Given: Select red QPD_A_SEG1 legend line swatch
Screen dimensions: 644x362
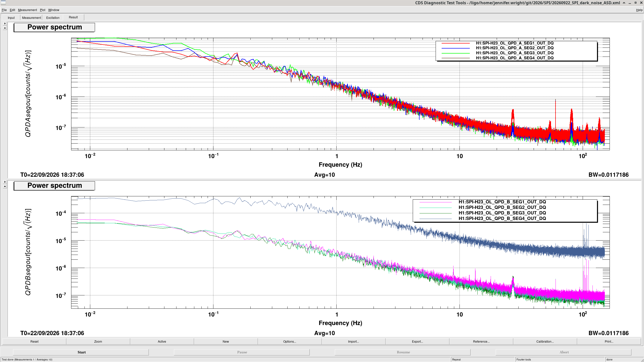Looking at the screenshot, I should pos(455,43).
